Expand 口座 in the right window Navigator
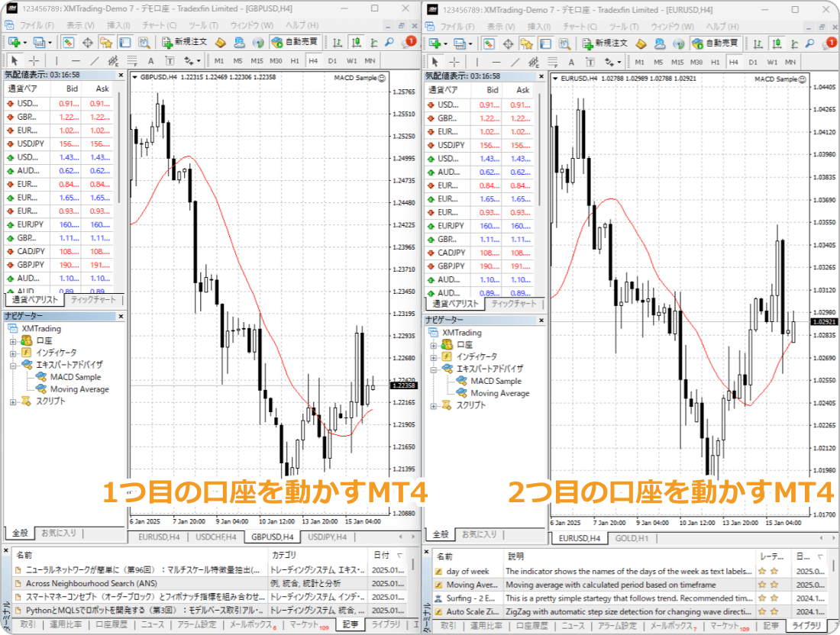Screen dimensions: 840x635 pyautogui.click(x=434, y=345)
